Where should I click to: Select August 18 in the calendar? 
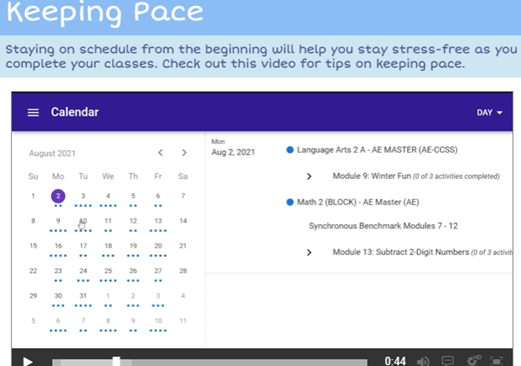[108, 246]
